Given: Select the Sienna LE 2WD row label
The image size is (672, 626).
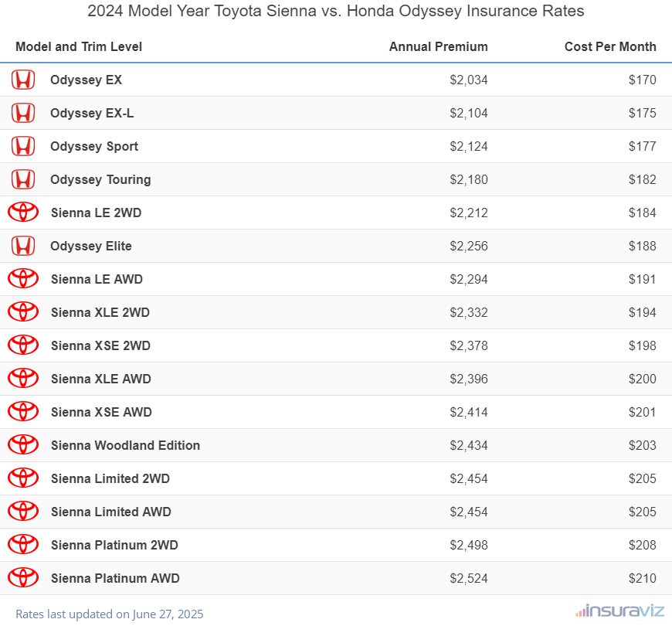Looking at the screenshot, I should point(97,213).
